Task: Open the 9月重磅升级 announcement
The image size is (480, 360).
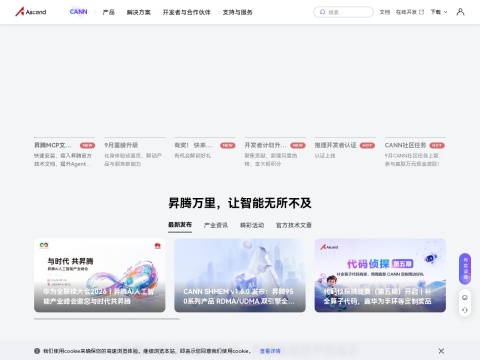Action: click(135, 153)
